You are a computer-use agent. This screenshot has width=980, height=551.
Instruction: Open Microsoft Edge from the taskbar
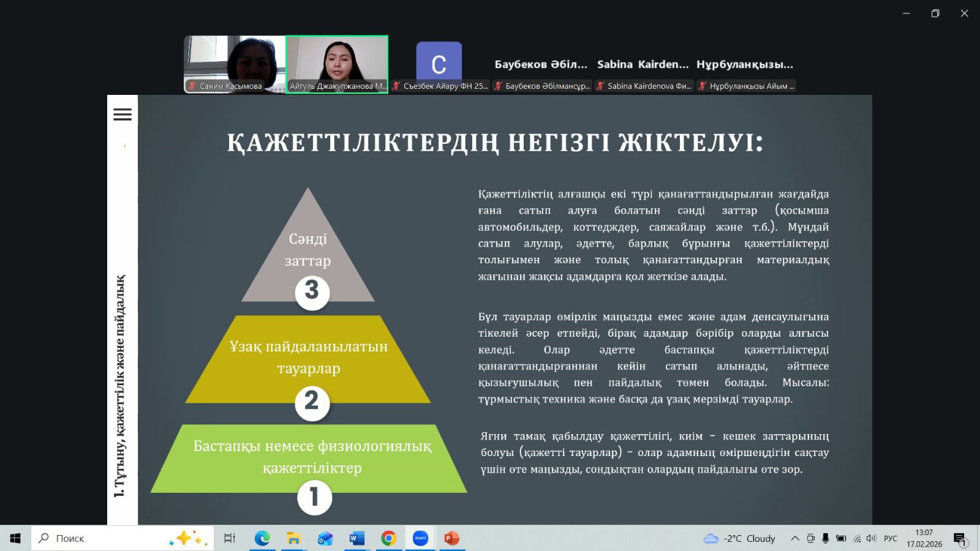coord(262,538)
